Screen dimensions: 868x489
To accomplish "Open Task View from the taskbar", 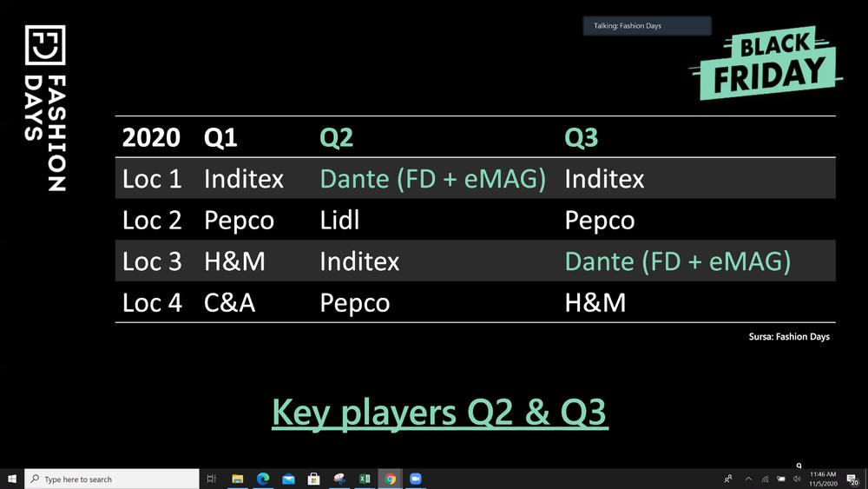I will pos(211,479).
